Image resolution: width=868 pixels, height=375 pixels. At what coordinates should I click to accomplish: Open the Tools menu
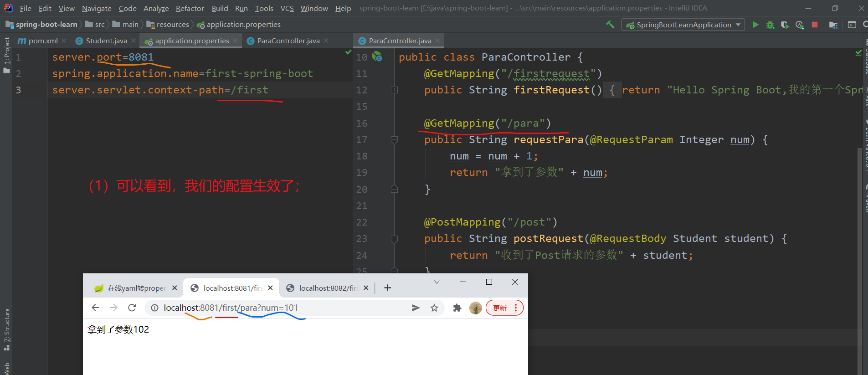pos(264,8)
